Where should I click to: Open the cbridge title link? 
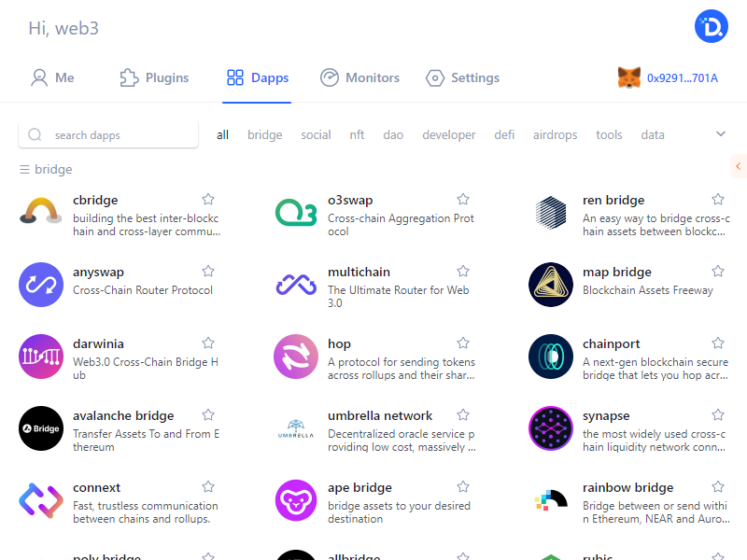[x=95, y=200]
